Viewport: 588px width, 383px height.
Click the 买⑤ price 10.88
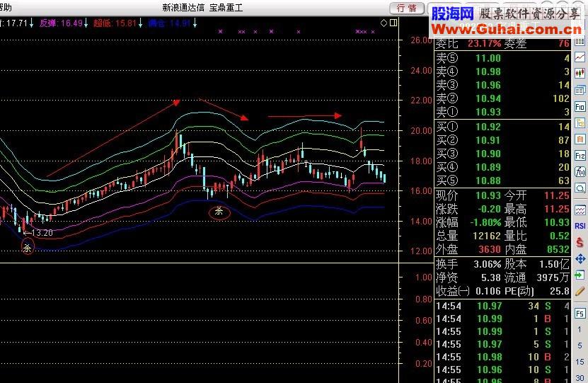point(488,181)
